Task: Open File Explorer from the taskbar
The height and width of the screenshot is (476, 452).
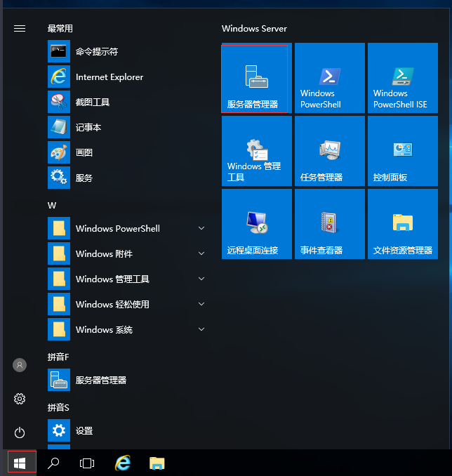Action: (x=157, y=463)
